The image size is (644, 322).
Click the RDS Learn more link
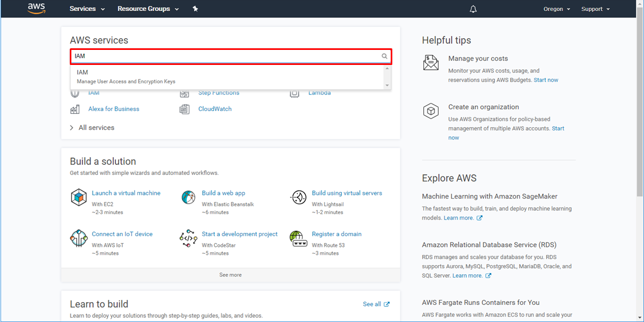tap(472, 275)
